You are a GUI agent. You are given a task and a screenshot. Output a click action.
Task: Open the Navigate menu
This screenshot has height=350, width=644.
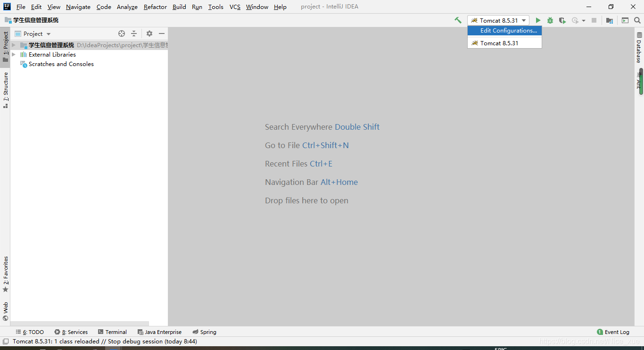click(78, 7)
